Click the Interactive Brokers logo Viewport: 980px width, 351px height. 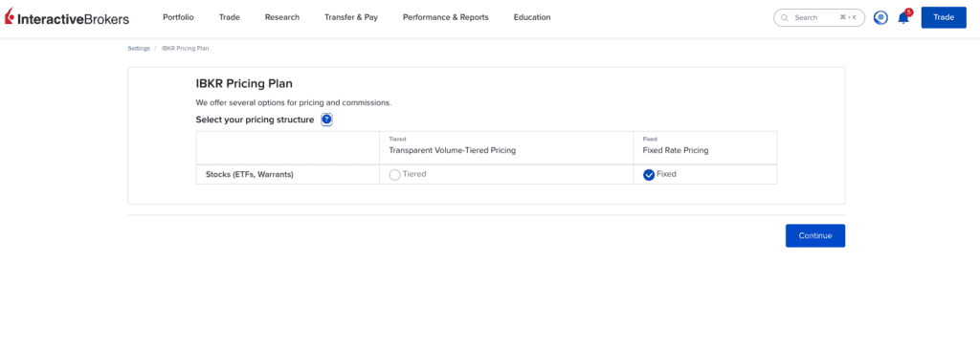67,17
